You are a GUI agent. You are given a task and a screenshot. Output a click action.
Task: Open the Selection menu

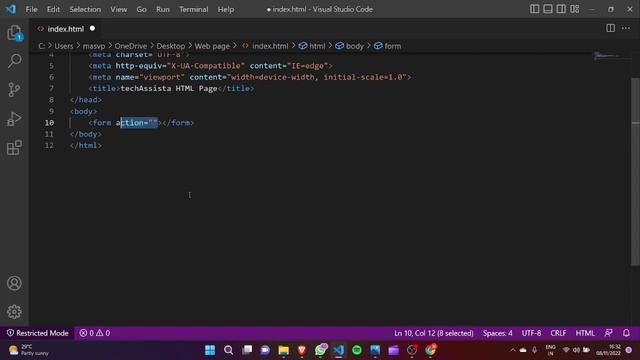85,9
